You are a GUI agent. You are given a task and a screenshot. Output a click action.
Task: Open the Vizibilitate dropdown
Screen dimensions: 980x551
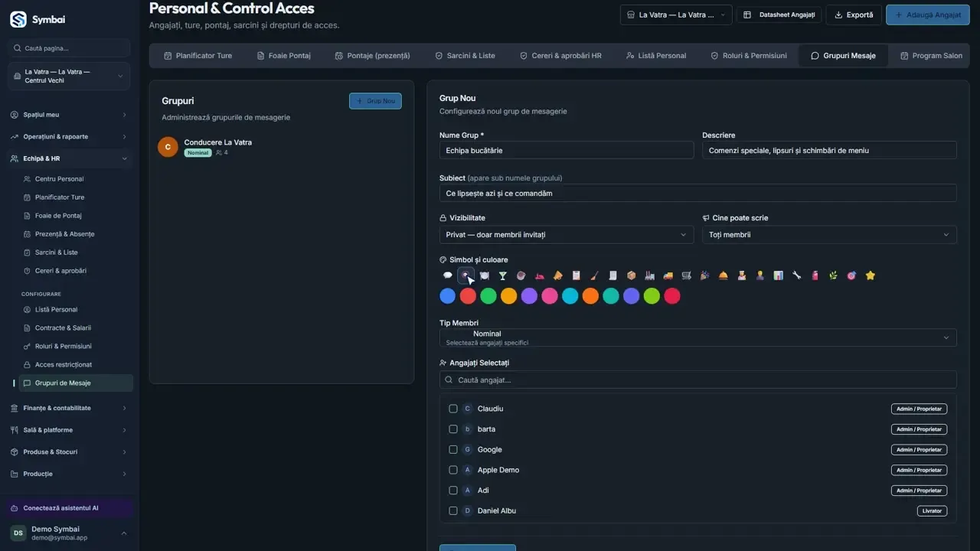(x=567, y=235)
